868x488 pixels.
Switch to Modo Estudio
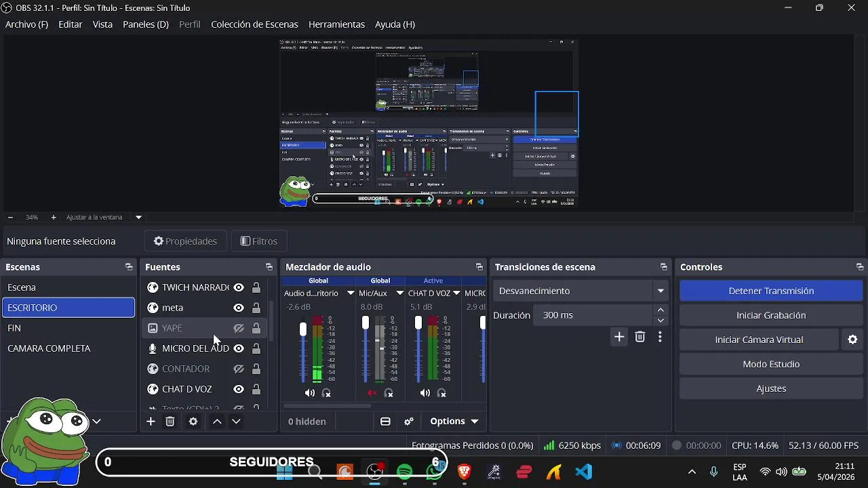coord(771,364)
